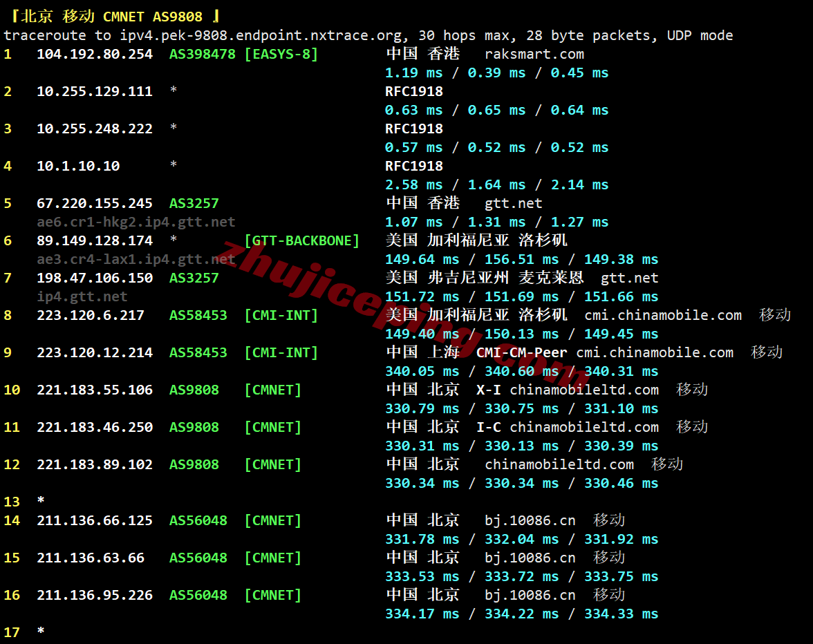Select IP 198.47.106.150 at hop 7
The width and height of the screenshot is (813, 644).
click(95, 278)
